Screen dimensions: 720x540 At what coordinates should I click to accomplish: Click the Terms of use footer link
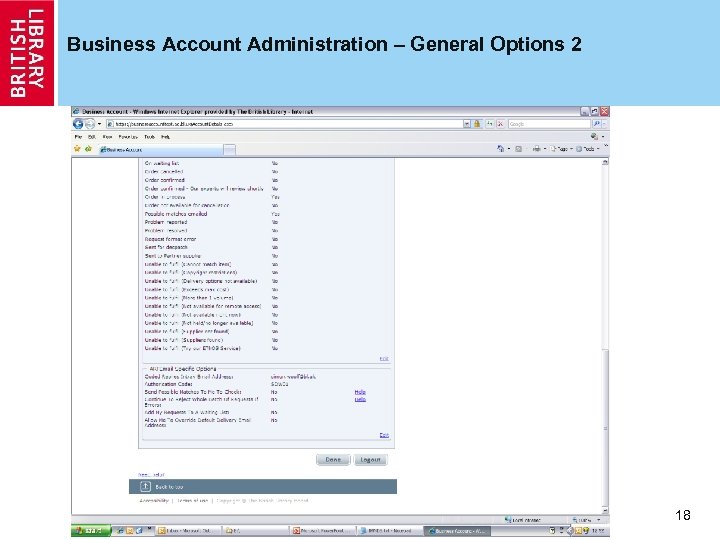192,501
